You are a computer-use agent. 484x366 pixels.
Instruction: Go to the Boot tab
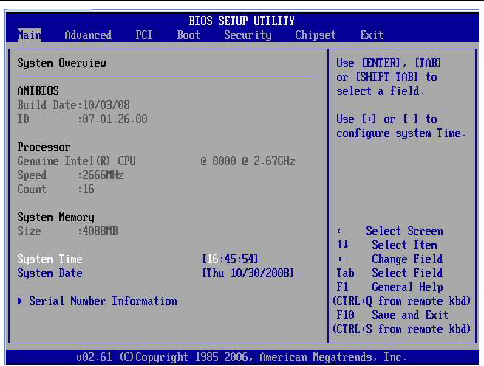tap(188, 35)
